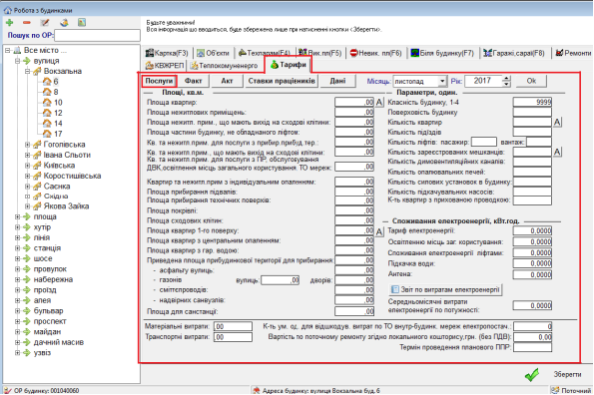Image resolution: width=594 pixels, height=395 pixels.
Task: Click the A button next to Площа квартир
Action: [380, 102]
